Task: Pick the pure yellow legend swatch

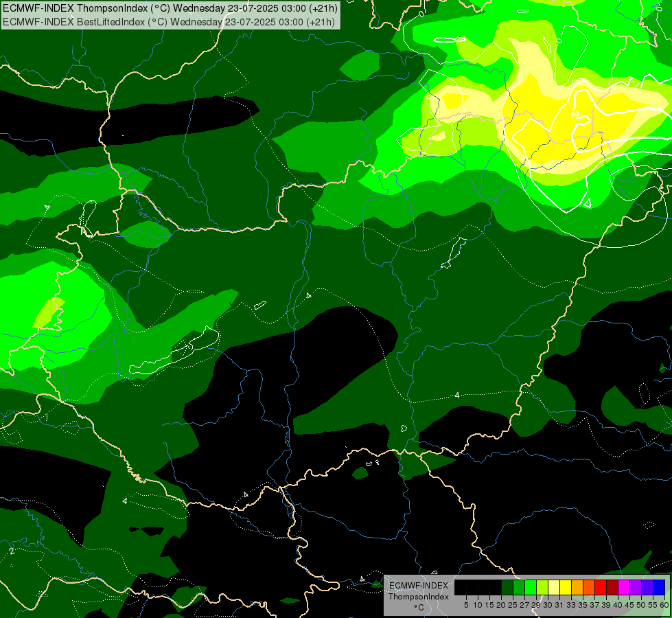Action: [566, 587]
